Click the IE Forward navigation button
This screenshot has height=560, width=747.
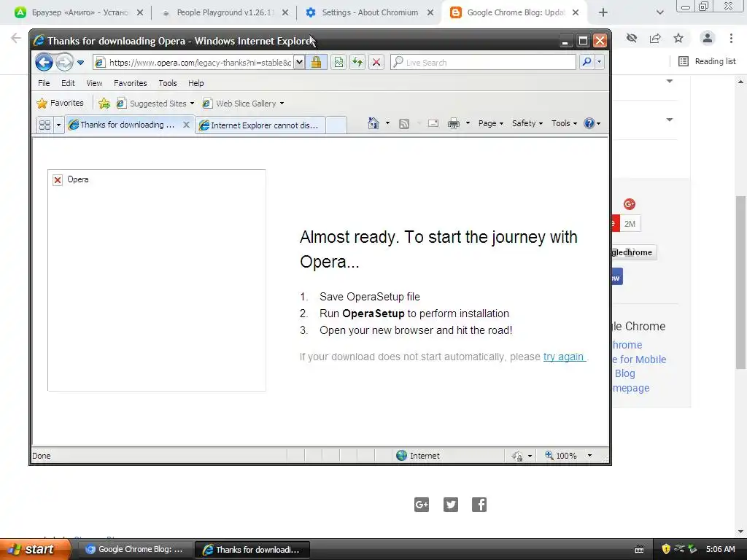tap(64, 63)
